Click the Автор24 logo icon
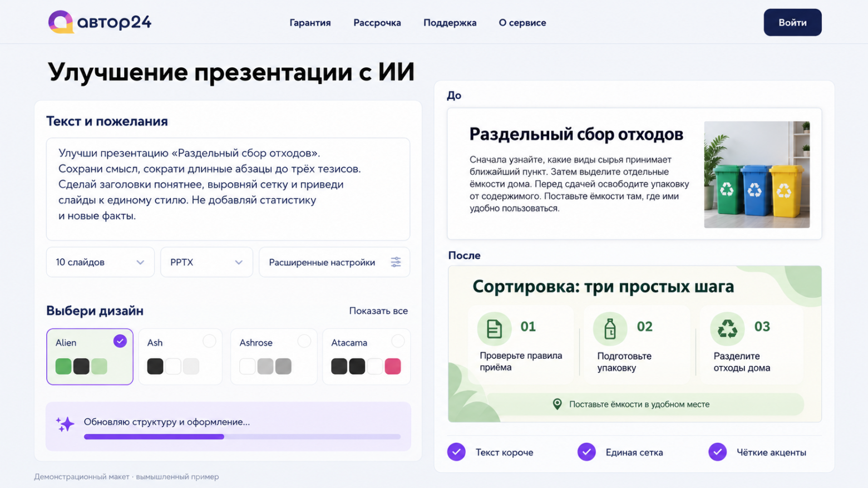 61,22
